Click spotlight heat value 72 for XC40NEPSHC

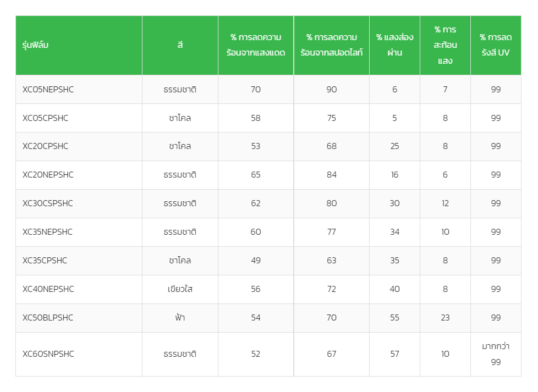(332, 289)
